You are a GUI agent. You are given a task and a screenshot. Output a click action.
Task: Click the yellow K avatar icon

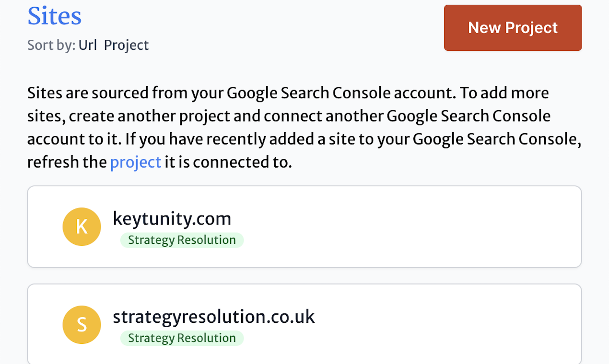82,227
